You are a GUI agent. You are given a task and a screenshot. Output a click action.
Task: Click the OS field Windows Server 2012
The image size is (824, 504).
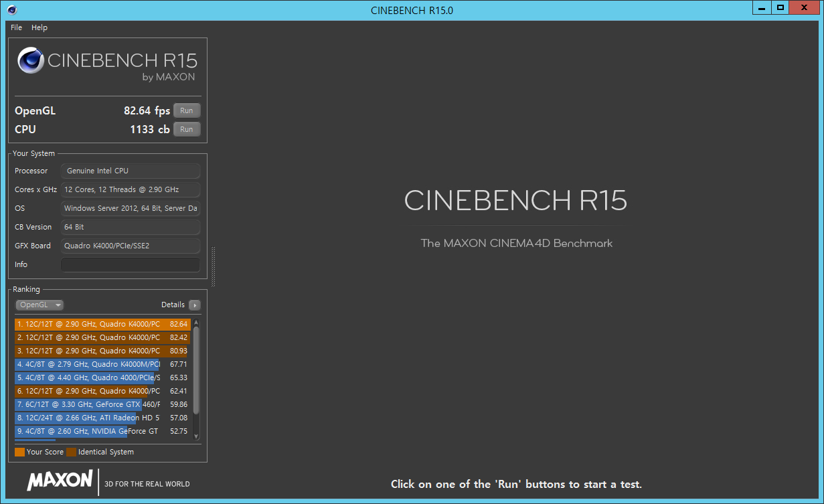(131, 208)
